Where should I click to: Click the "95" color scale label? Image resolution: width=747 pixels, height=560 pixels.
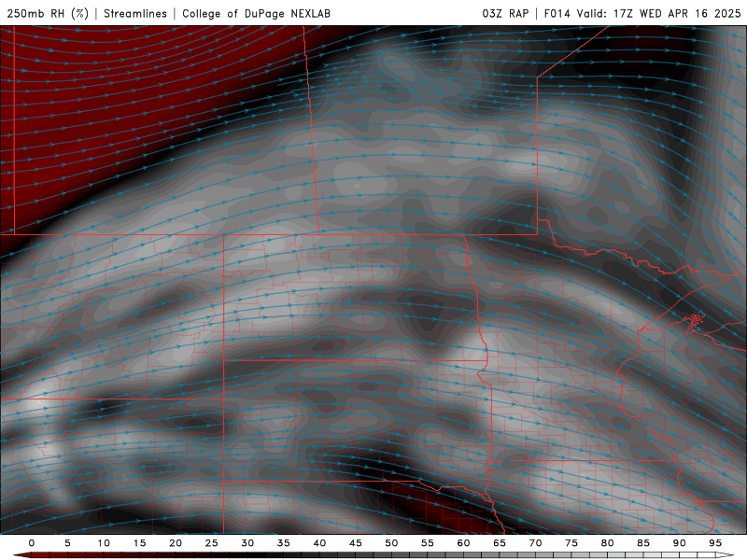(x=715, y=543)
